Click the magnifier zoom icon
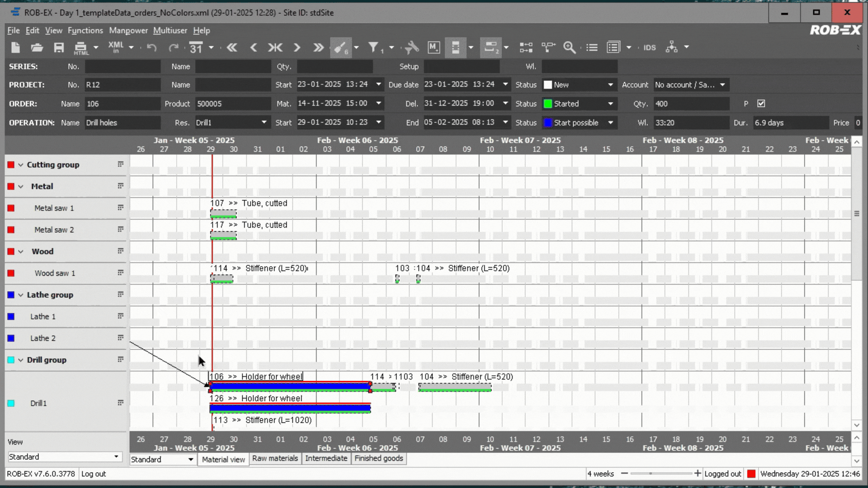Image resolution: width=868 pixels, height=488 pixels. [x=569, y=47]
